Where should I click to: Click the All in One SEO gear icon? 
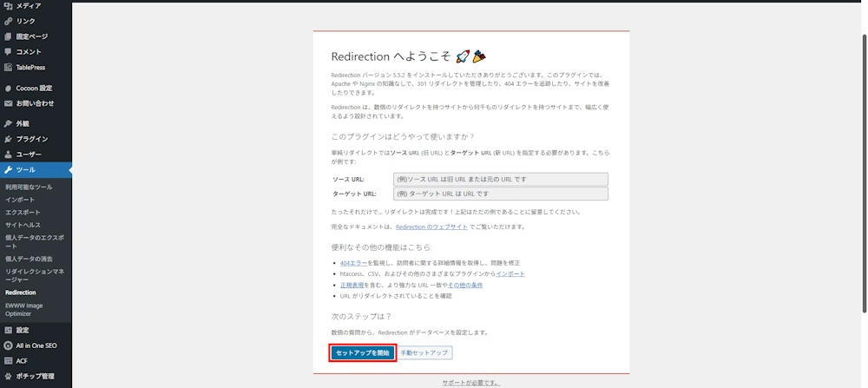(x=8, y=346)
